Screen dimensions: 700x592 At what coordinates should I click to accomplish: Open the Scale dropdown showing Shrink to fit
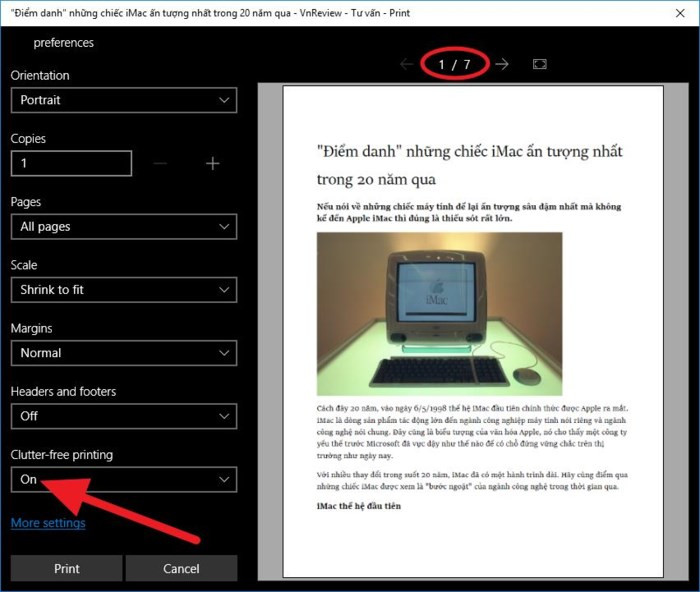(123, 290)
